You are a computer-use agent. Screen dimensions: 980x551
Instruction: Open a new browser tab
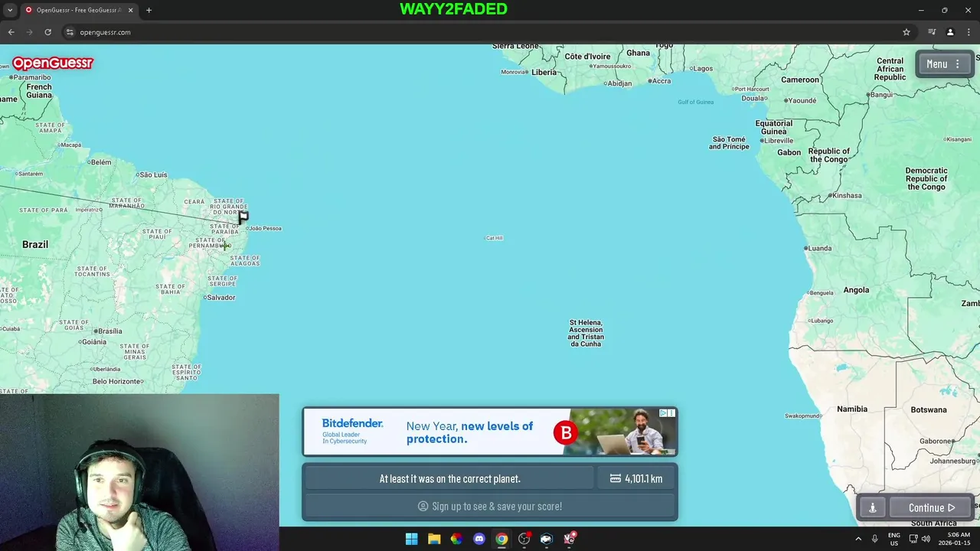click(x=149, y=10)
